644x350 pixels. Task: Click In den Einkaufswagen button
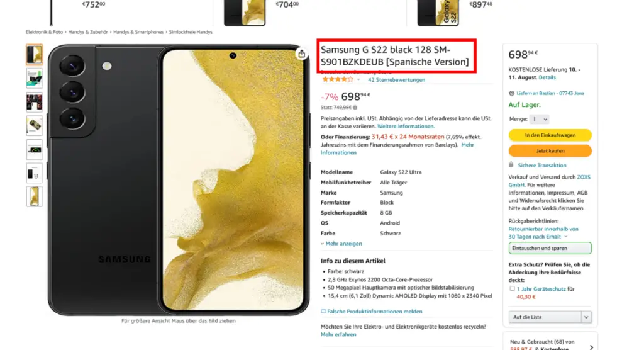click(x=550, y=135)
